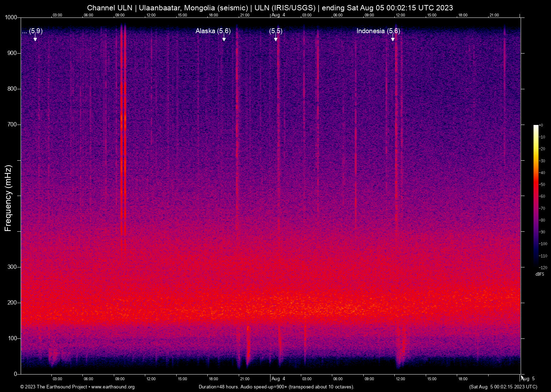Click the 900 frequency tick label

click(x=12, y=53)
